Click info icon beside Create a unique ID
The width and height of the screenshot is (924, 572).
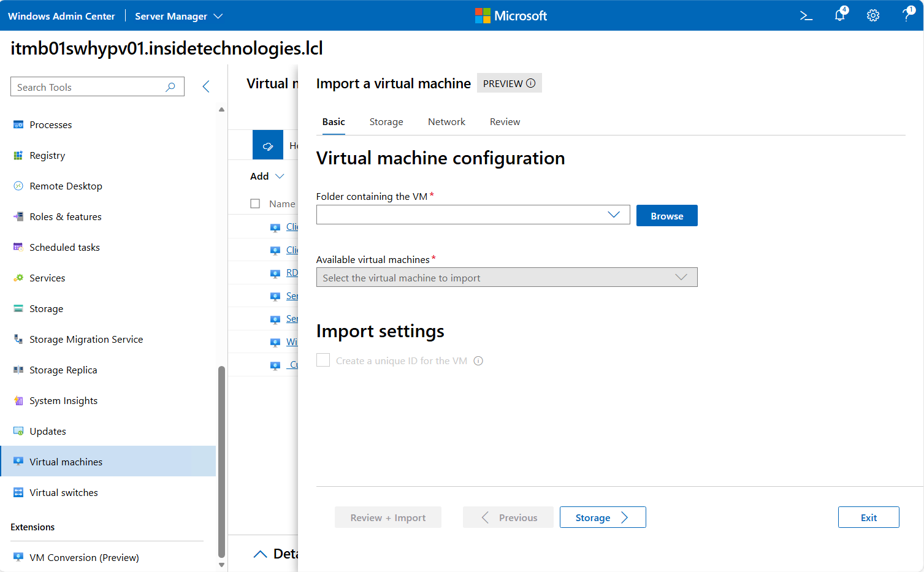[x=478, y=361]
